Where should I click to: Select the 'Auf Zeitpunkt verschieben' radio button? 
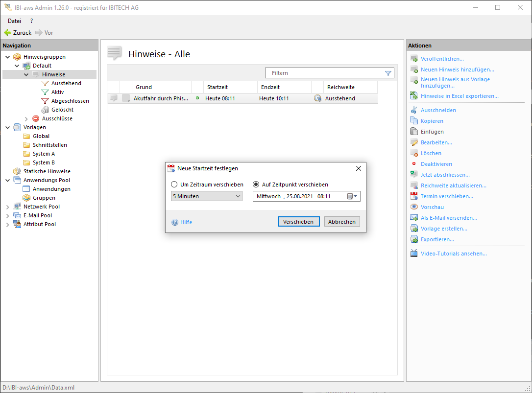pyautogui.click(x=256, y=185)
